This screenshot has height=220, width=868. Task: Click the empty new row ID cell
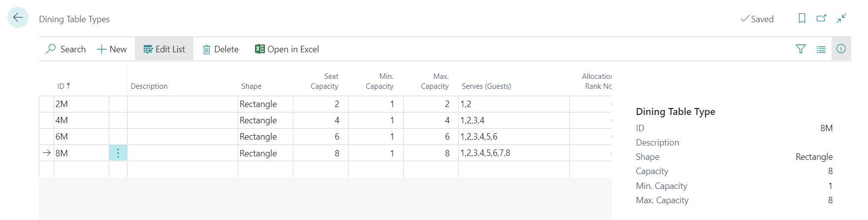(x=81, y=169)
